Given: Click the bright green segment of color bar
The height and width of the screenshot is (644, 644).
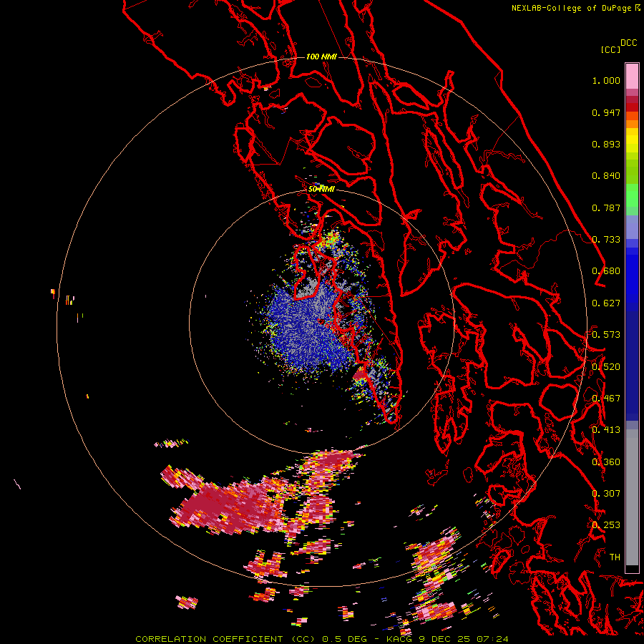Looking at the screenshot, I should (632, 195).
